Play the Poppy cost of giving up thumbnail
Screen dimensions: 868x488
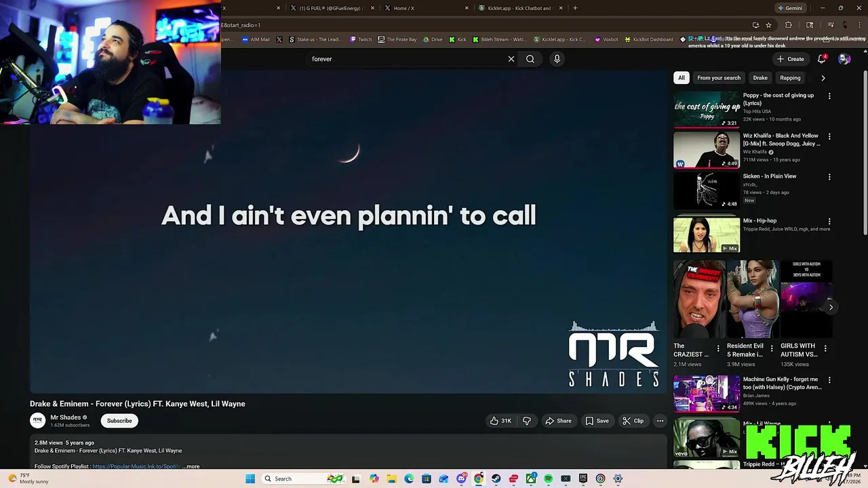click(x=707, y=109)
